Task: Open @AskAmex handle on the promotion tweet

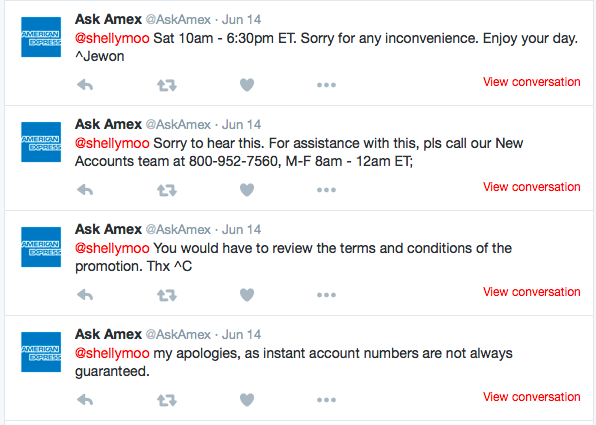Action: (178, 229)
